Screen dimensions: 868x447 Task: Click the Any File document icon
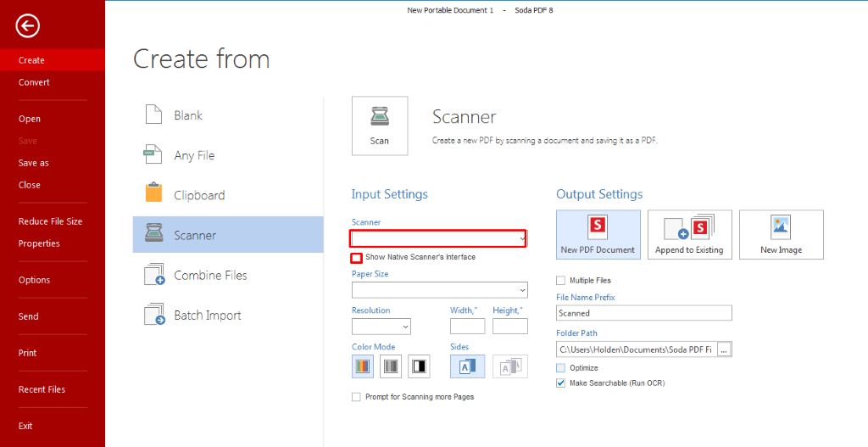click(x=153, y=154)
